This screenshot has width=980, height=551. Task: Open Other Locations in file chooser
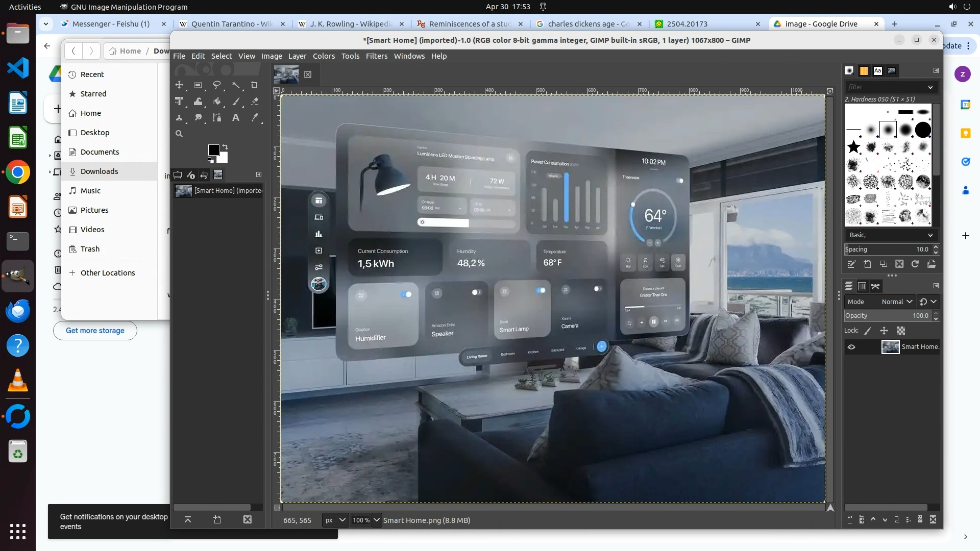pyautogui.click(x=108, y=273)
